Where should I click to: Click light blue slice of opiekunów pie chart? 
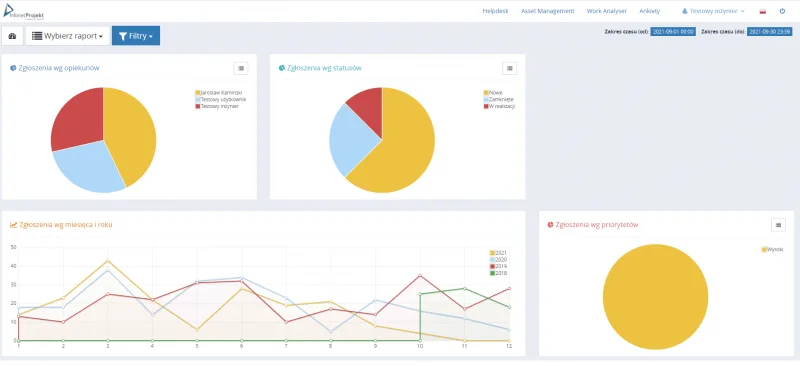tap(89, 166)
